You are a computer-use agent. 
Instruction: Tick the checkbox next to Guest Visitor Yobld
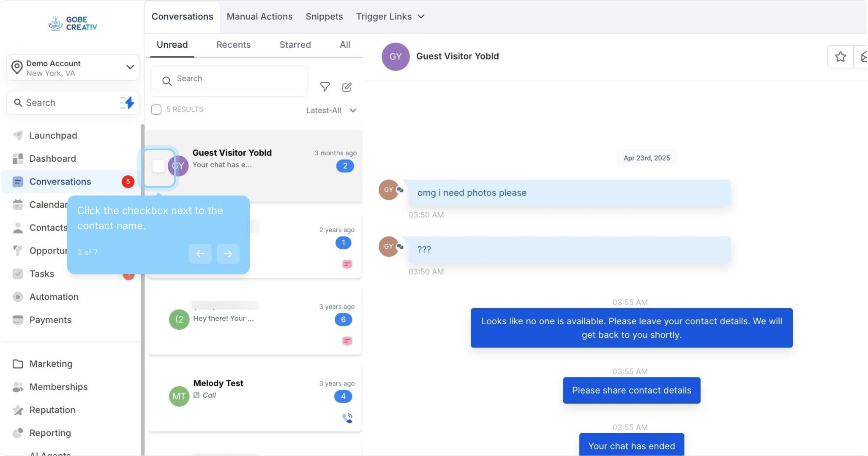(158, 166)
